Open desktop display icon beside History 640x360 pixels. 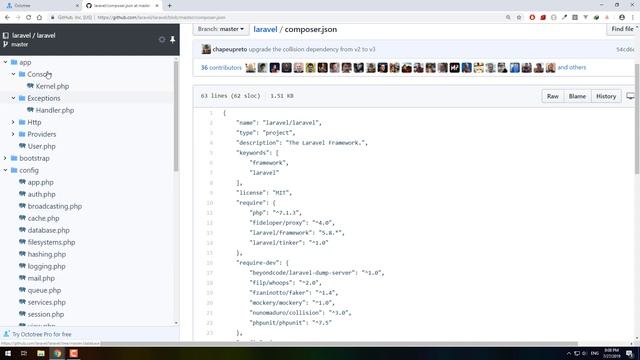(631, 96)
